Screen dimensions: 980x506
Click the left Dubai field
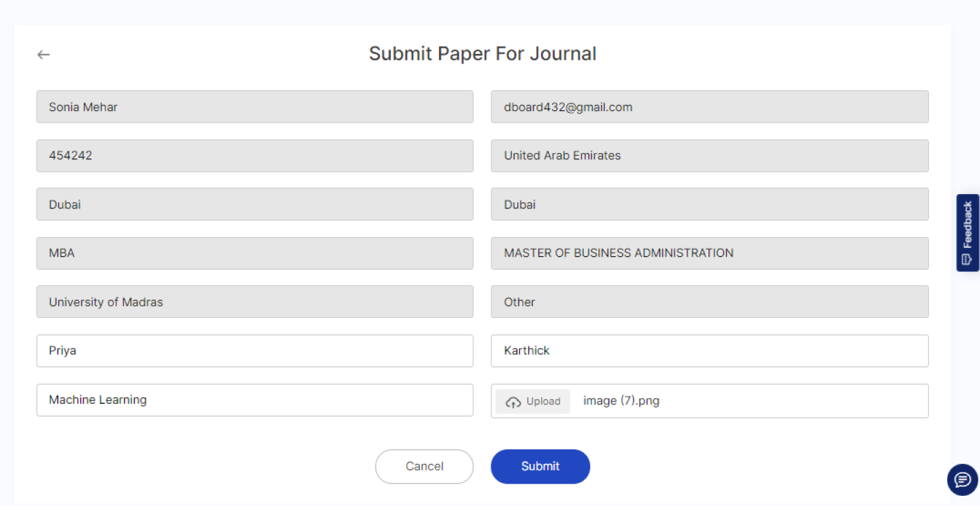pos(255,204)
